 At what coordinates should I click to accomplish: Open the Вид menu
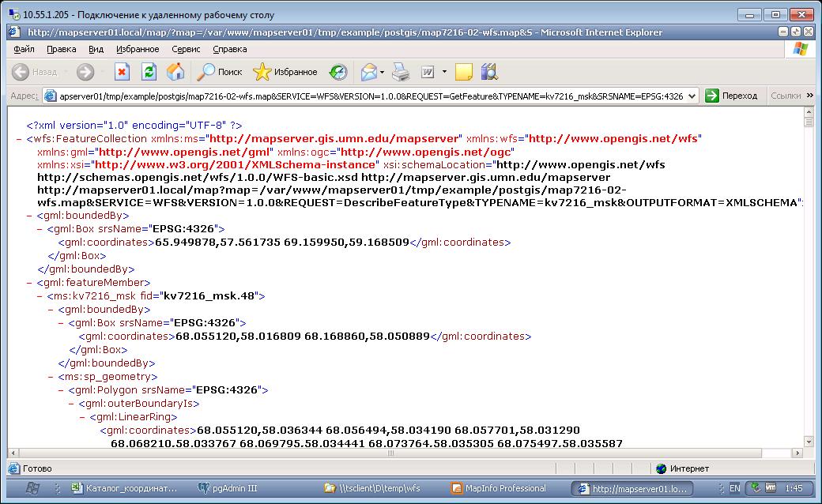coord(96,49)
